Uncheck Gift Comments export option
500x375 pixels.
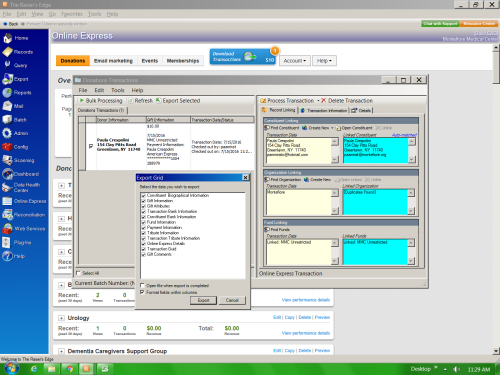(144, 254)
